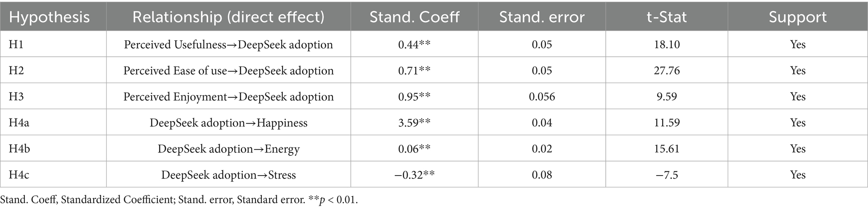868x210 pixels.
Task: Click Perceived Enjoyment→DeepSeek adoption text
Action: pos(228,97)
